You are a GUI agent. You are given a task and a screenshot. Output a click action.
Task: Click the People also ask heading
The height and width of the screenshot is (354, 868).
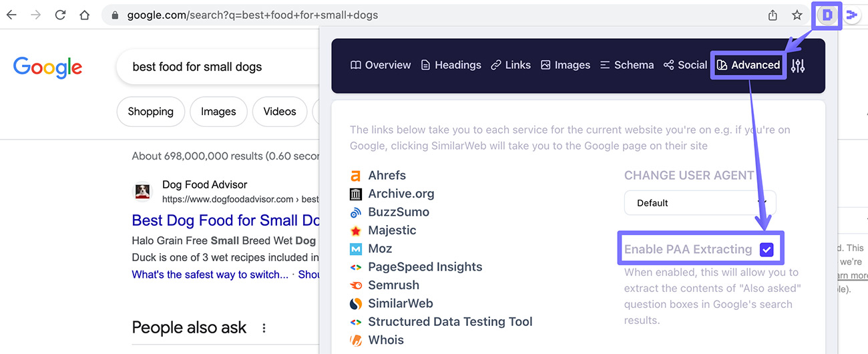click(189, 328)
